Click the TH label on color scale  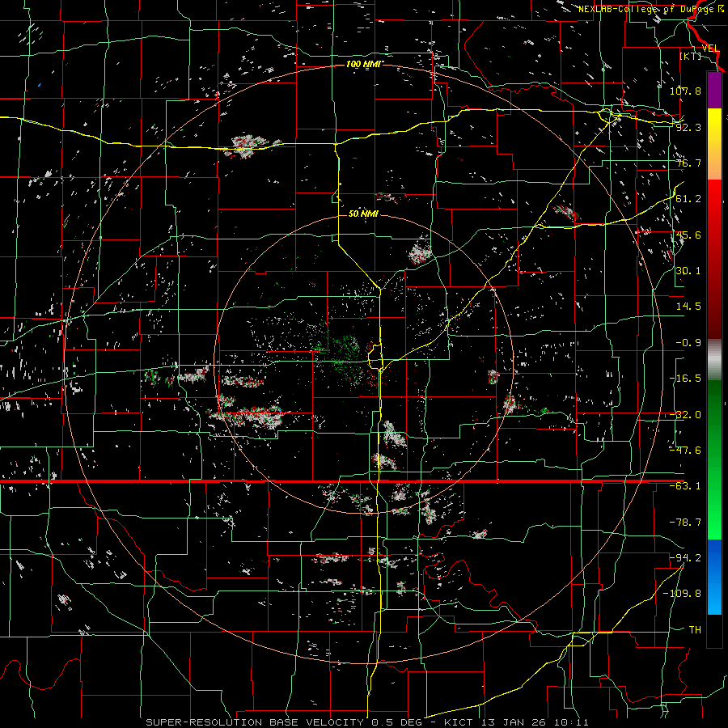click(695, 630)
